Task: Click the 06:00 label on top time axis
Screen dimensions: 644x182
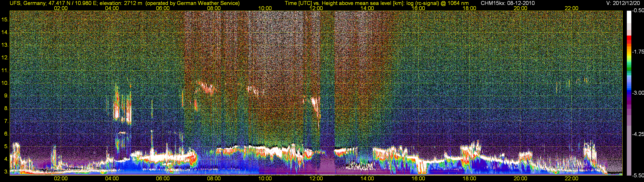Action: pos(163,8)
